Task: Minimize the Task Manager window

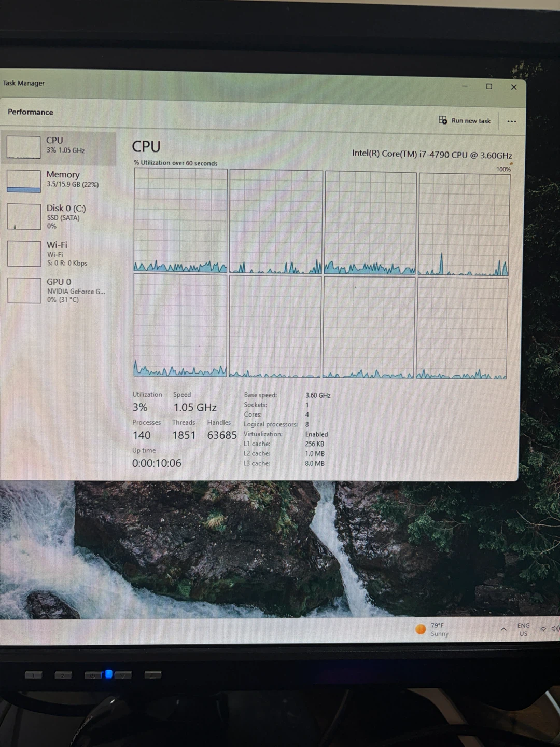Action: click(x=465, y=86)
